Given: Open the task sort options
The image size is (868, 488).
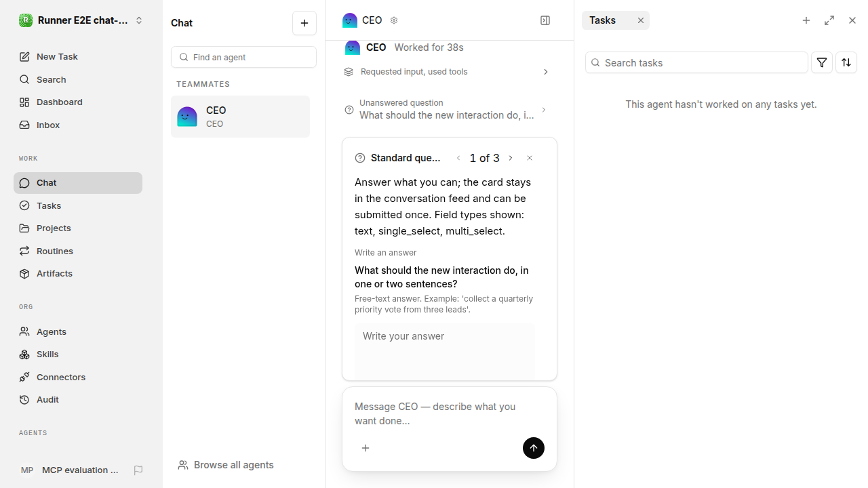Looking at the screenshot, I should 846,62.
